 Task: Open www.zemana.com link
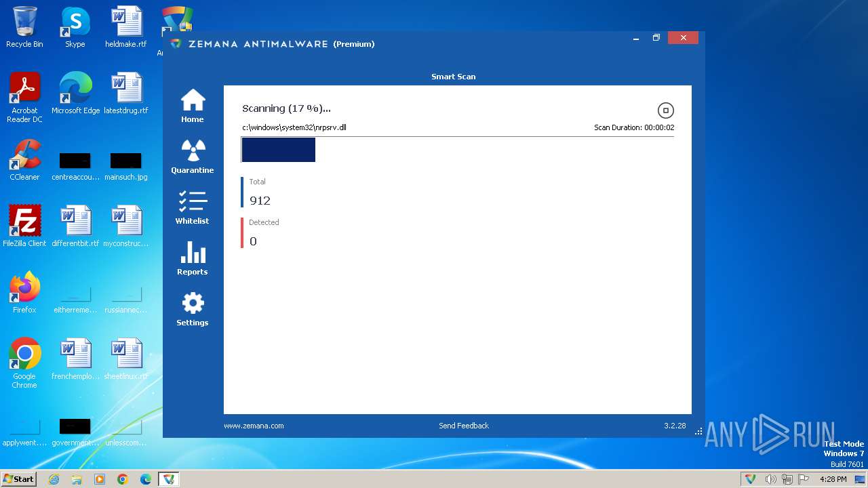[254, 426]
